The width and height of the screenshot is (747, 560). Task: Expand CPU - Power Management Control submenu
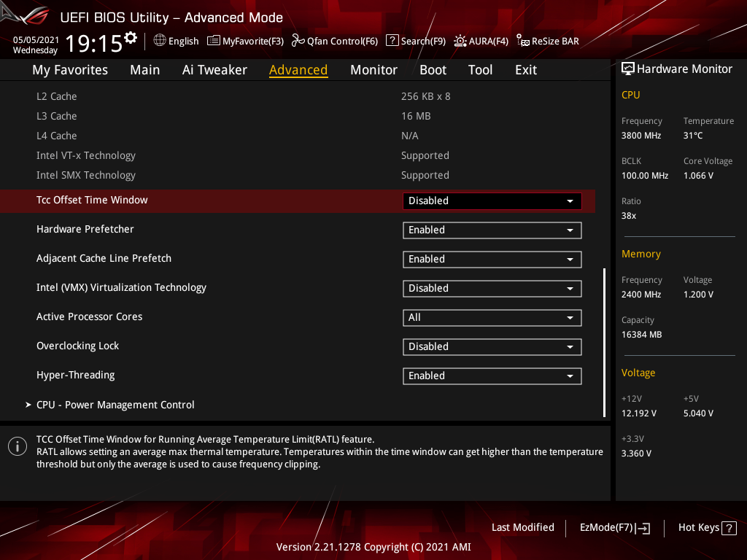(115, 405)
